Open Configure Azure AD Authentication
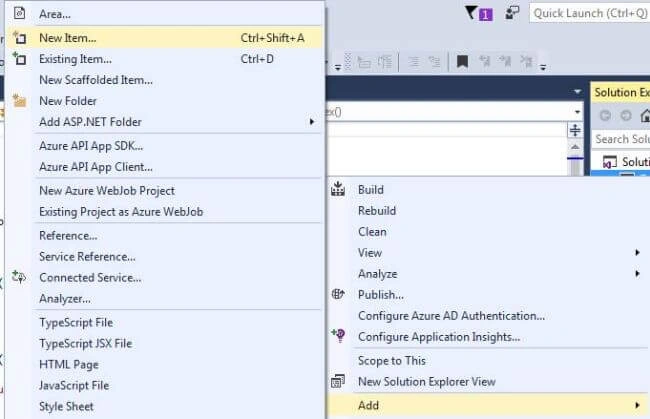The height and width of the screenshot is (419, 650). click(488, 316)
